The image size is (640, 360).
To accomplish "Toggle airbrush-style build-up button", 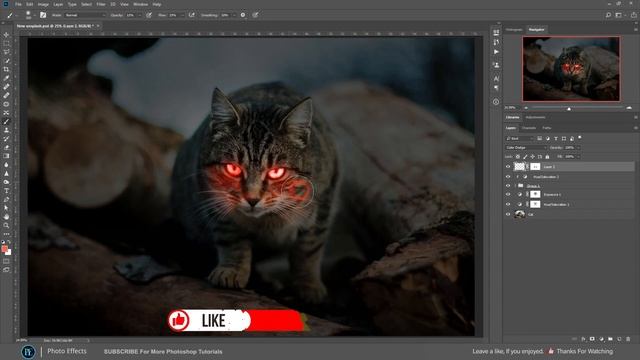I will (191, 15).
